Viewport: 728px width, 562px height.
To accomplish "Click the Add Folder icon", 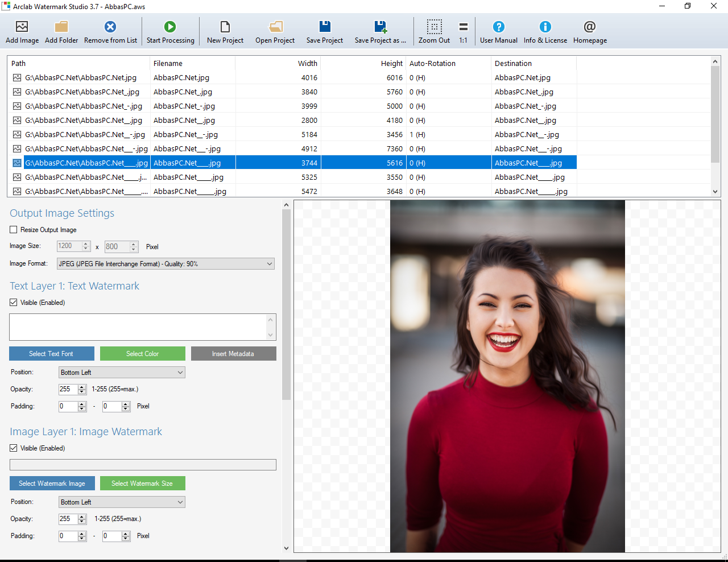I will (x=61, y=27).
